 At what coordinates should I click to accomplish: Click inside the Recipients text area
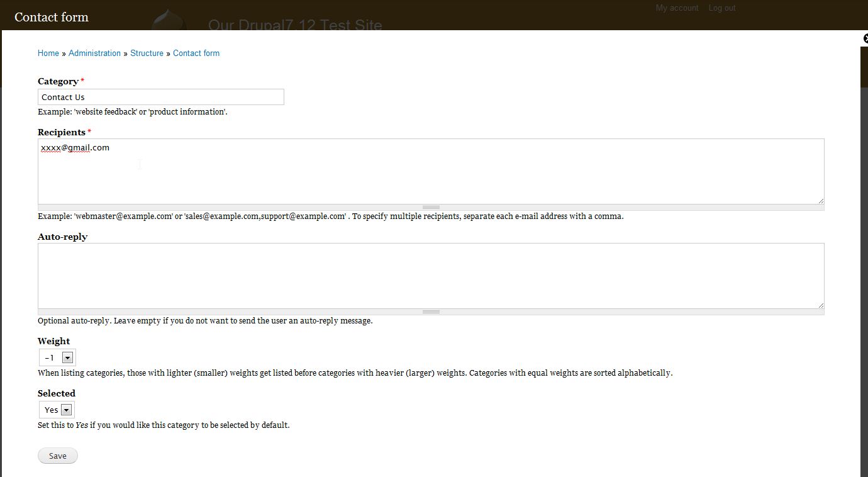pyautogui.click(x=431, y=171)
